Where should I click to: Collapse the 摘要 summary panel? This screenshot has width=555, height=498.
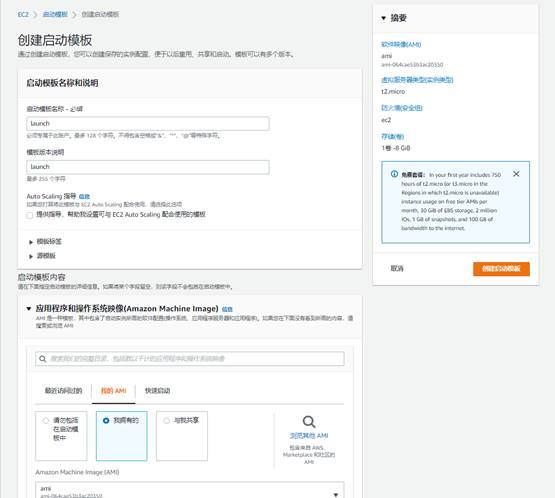pos(383,18)
